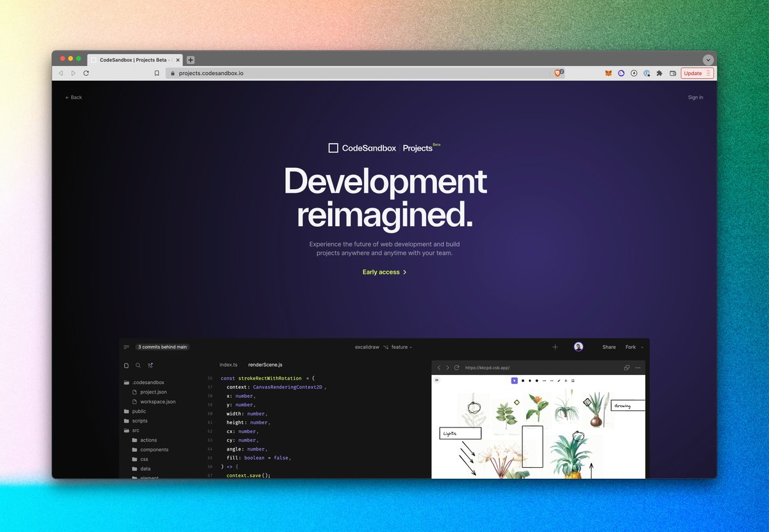Click the excalidraw repository name

[367, 347]
